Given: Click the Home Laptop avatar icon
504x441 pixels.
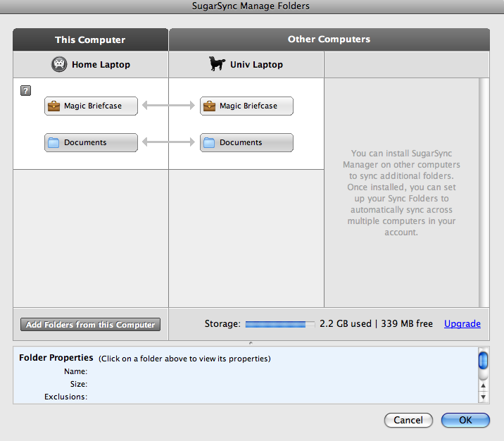Looking at the screenshot, I should [x=59, y=64].
